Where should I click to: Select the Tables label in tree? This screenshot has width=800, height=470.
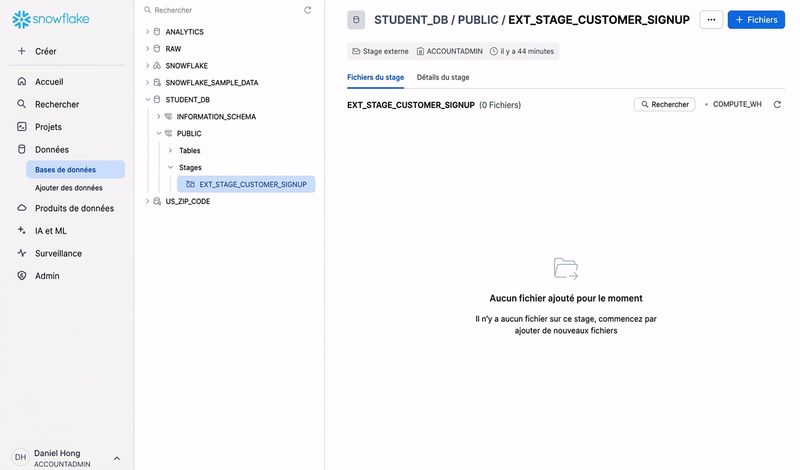[189, 151]
